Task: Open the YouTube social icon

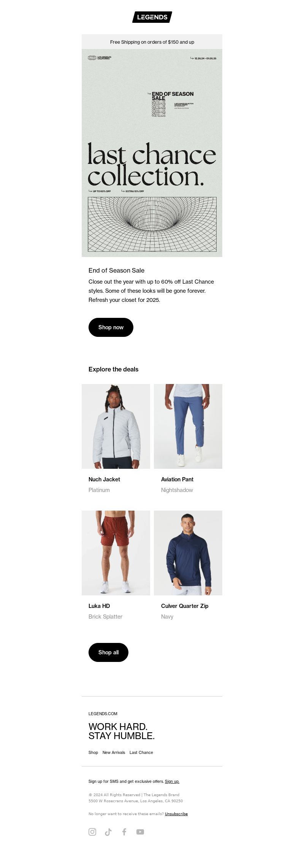Action: click(x=140, y=832)
